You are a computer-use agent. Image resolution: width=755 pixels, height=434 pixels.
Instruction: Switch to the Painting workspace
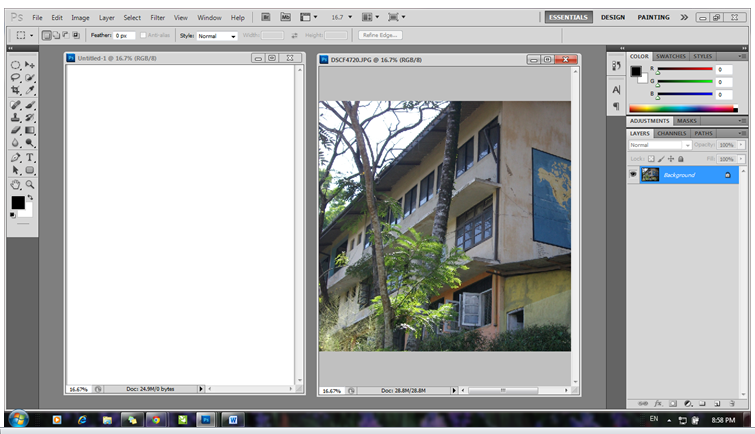coord(653,17)
